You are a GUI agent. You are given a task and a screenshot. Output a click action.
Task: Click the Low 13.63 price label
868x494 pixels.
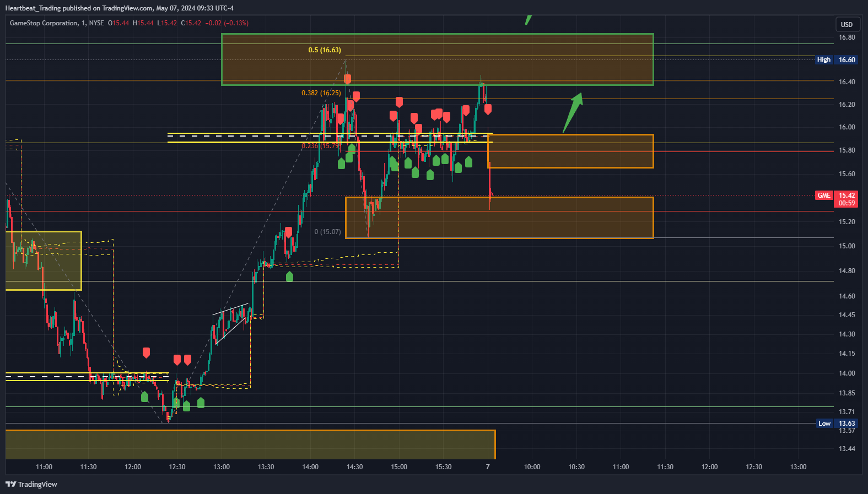(837, 424)
